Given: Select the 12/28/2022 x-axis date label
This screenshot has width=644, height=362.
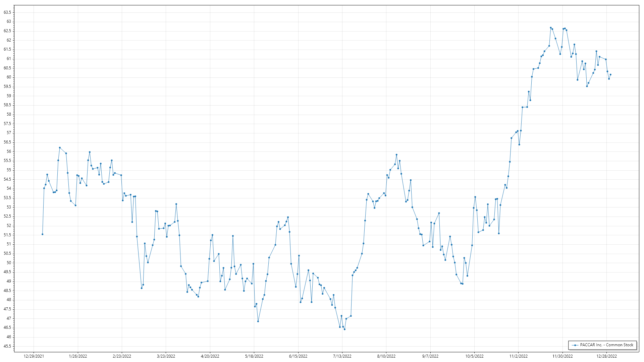Looking at the screenshot, I should tap(606, 356).
